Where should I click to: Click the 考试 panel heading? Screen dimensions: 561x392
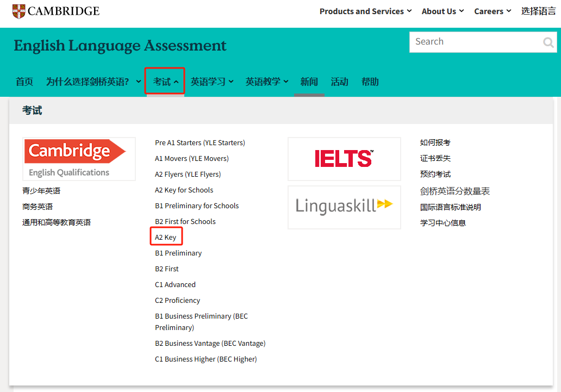click(x=32, y=110)
